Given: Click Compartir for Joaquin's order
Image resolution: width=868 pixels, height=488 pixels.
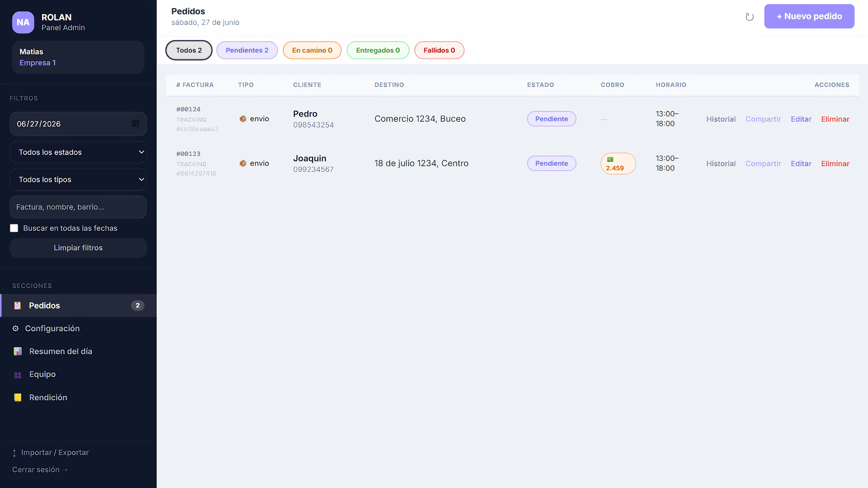Looking at the screenshot, I should click(763, 164).
